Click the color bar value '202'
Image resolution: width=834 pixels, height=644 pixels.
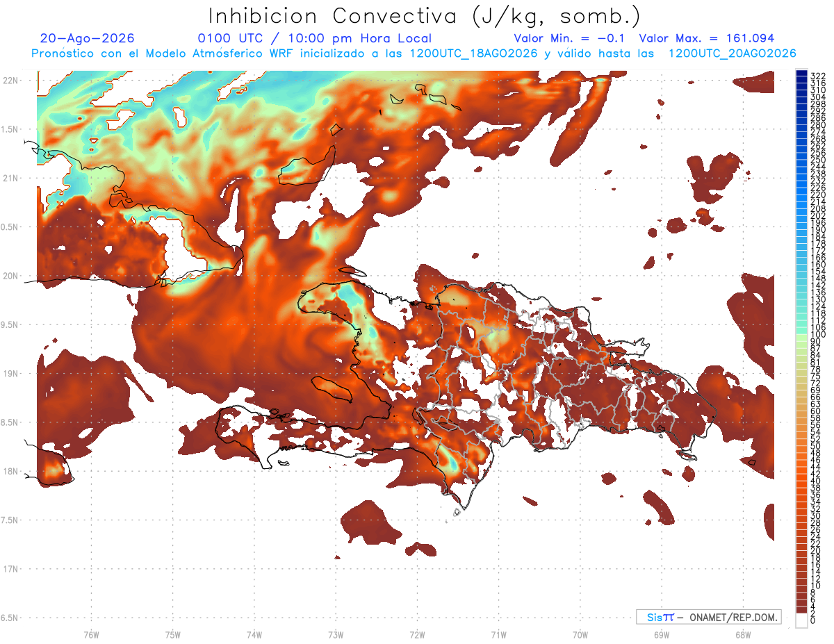(818, 215)
